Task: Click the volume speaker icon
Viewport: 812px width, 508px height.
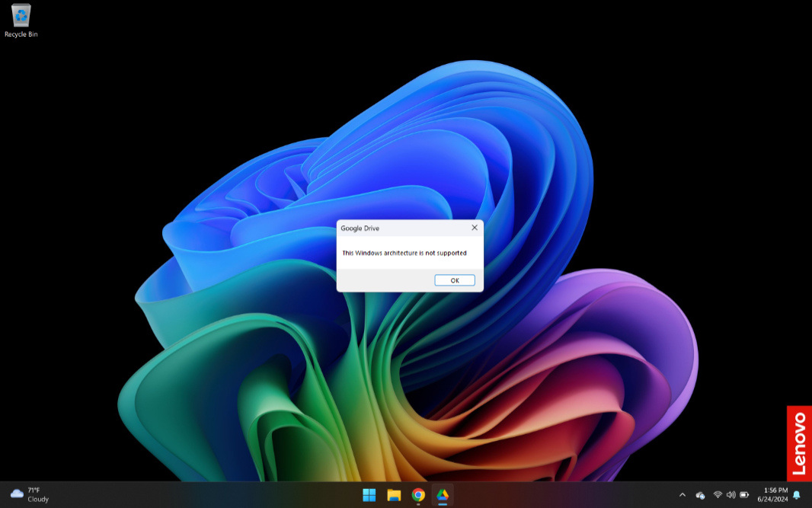Action: (730, 495)
